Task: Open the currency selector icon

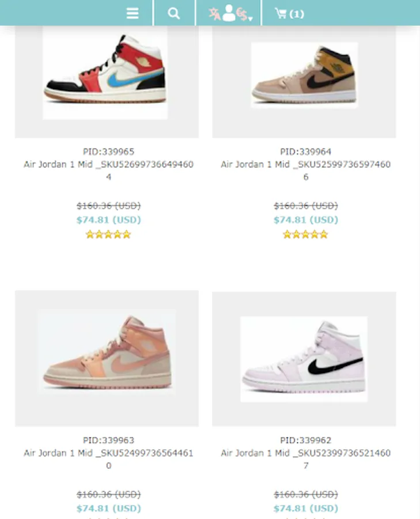Action: pyautogui.click(x=242, y=14)
